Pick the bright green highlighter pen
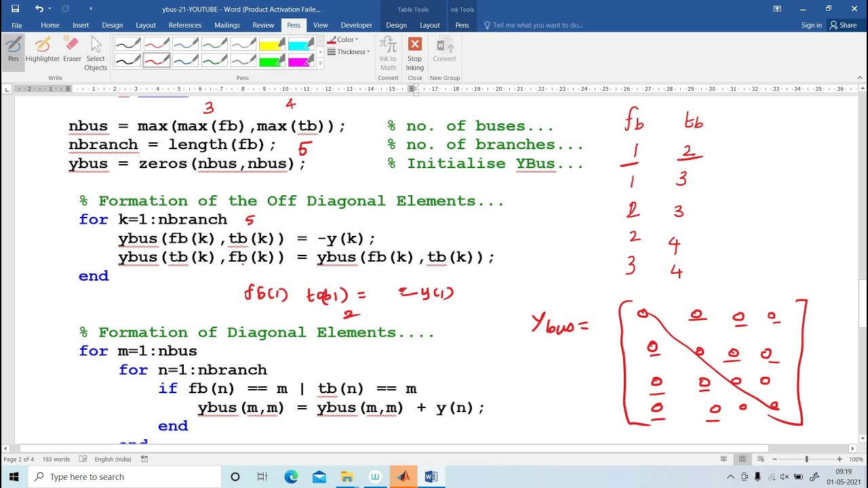The width and height of the screenshot is (868, 488). pos(272,60)
